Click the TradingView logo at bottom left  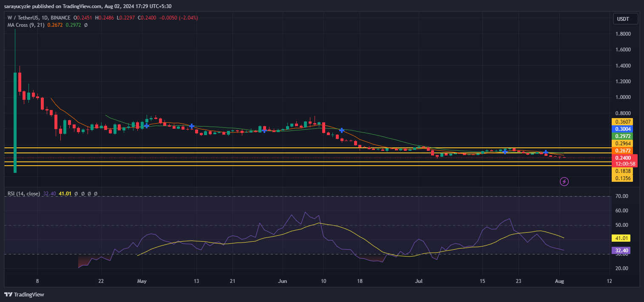(24, 294)
